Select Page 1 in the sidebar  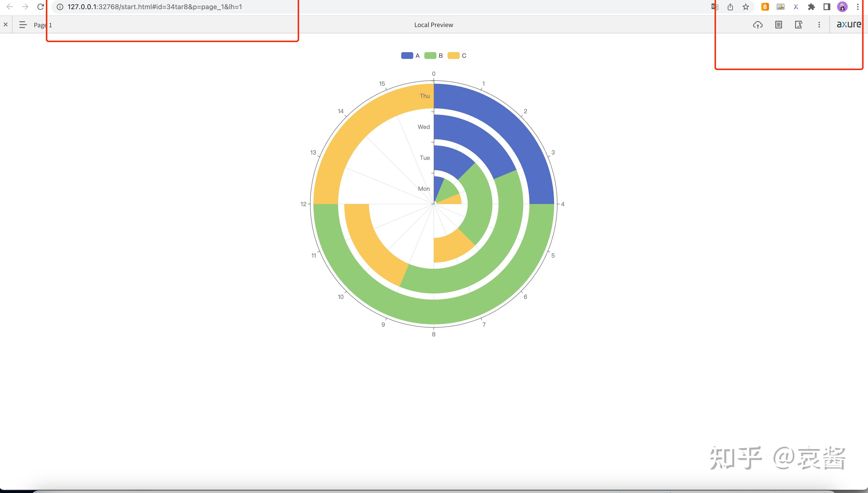[43, 25]
